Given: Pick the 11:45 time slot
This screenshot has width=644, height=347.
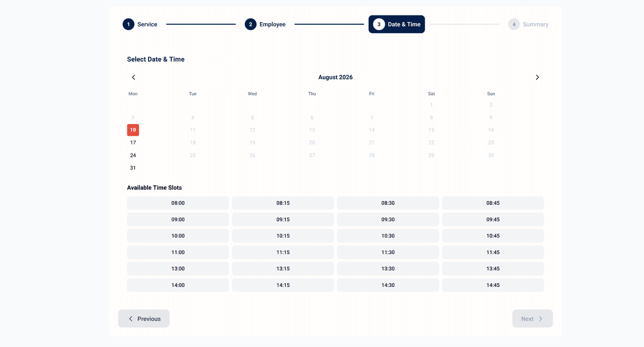Looking at the screenshot, I should pos(493,252).
